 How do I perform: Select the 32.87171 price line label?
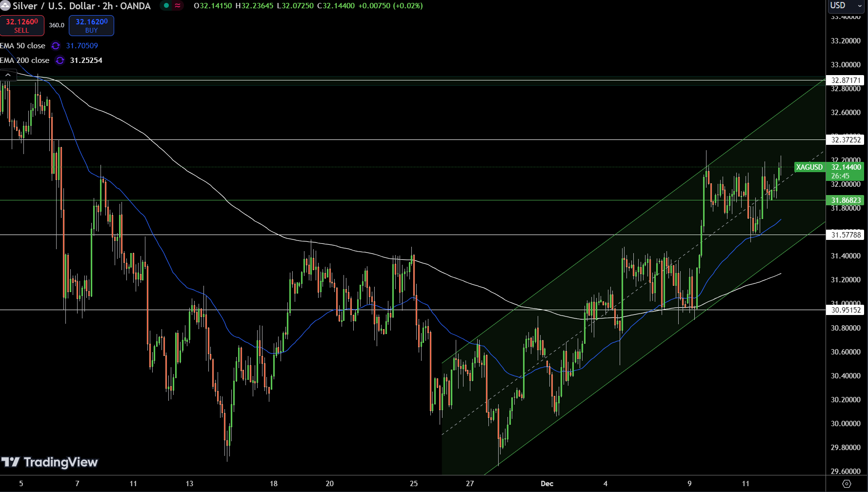click(x=846, y=80)
